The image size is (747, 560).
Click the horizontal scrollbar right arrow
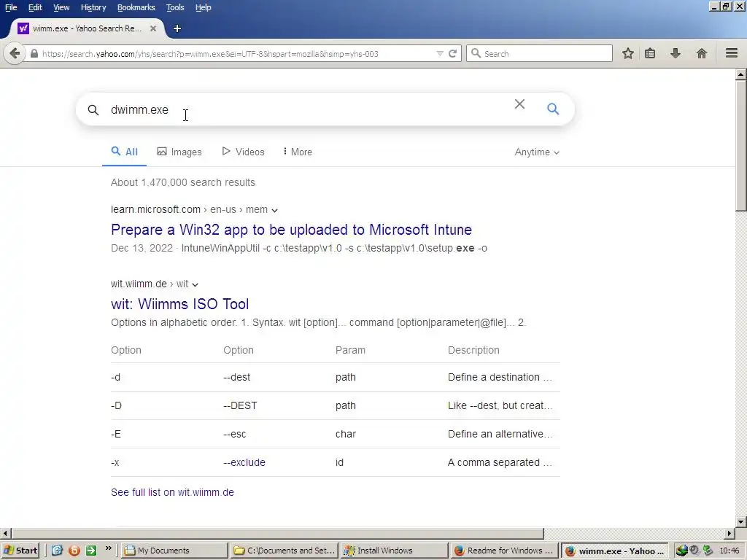tap(729, 533)
